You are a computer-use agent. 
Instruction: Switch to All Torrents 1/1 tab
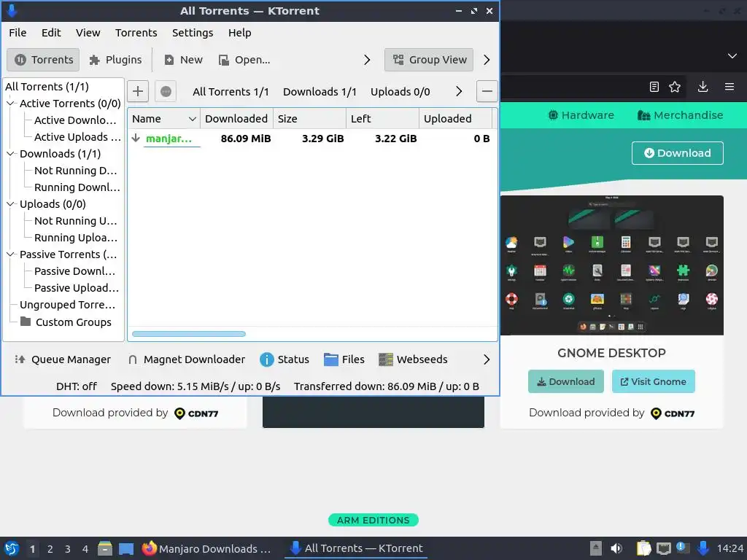click(x=231, y=91)
